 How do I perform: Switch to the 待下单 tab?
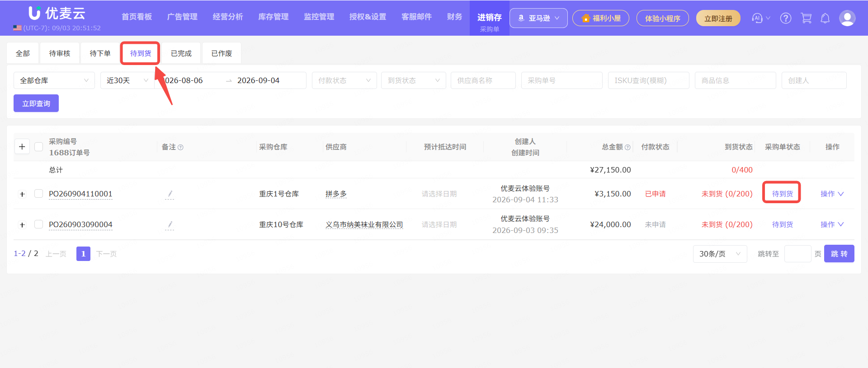pos(100,53)
